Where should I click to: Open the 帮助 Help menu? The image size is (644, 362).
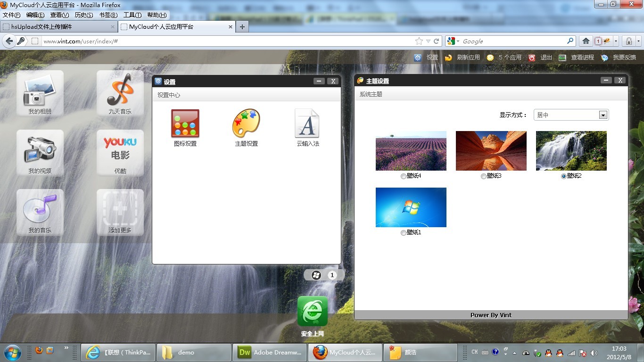coord(157,15)
